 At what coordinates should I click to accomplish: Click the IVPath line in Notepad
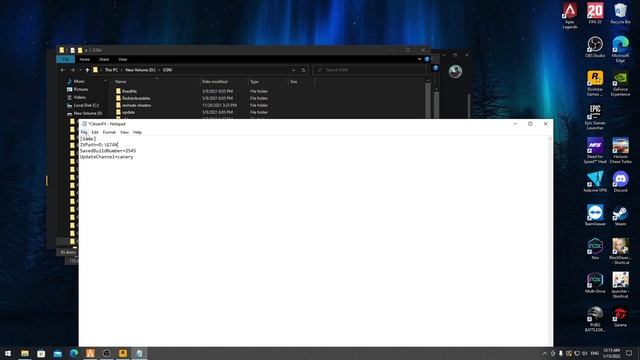tap(99, 144)
